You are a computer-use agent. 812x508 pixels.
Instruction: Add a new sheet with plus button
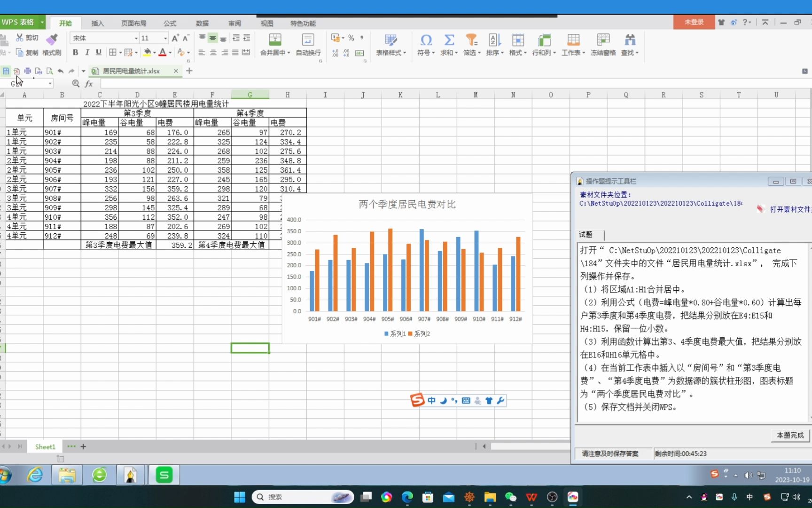click(x=83, y=446)
